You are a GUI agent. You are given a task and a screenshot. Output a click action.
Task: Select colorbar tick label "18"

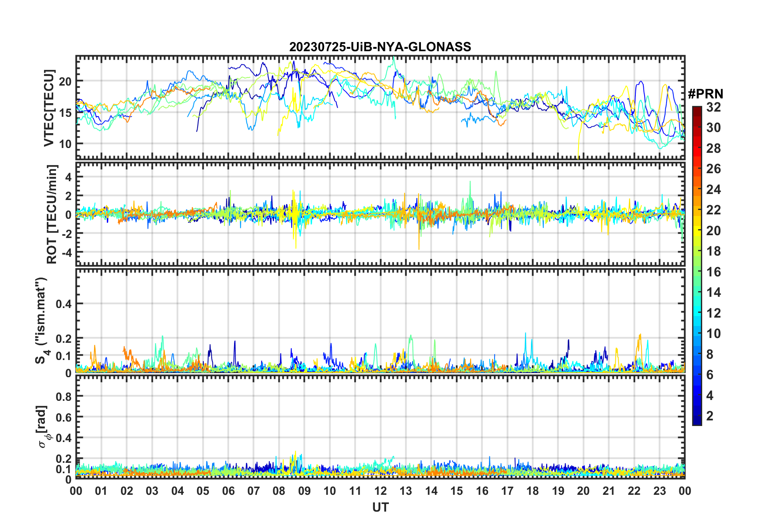(x=713, y=251)
